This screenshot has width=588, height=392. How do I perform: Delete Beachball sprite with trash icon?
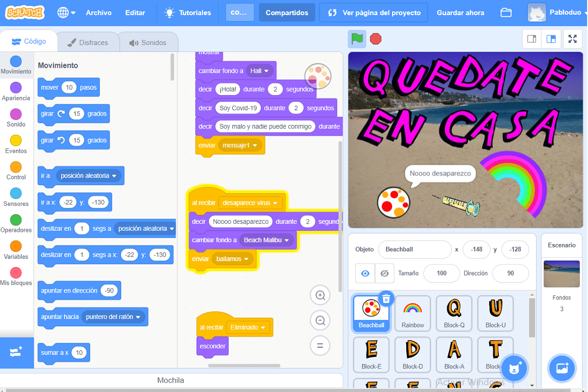pyautogui.click(x=386, y=298)
